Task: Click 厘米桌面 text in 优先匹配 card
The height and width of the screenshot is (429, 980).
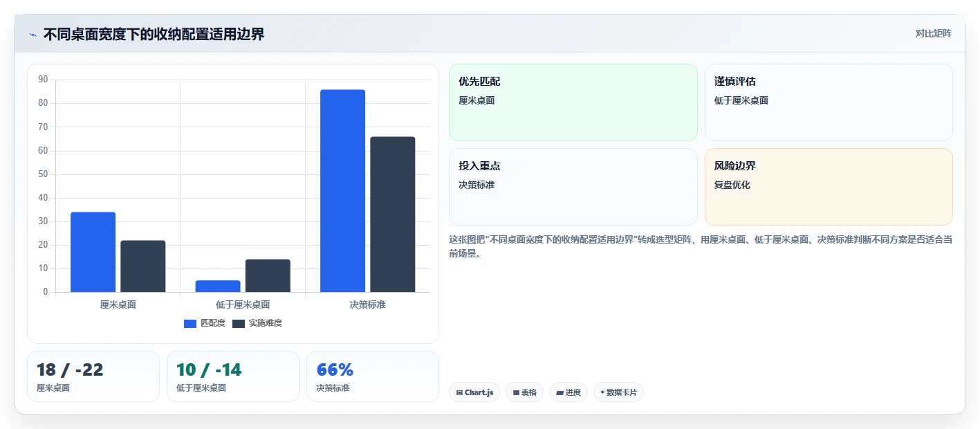Action: point(477,100)
